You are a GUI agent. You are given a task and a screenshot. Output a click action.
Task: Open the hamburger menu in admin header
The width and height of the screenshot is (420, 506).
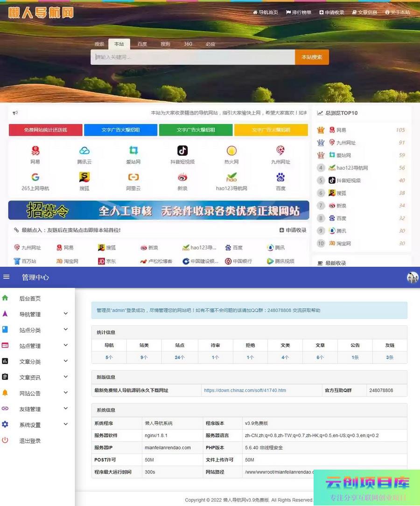7,277
